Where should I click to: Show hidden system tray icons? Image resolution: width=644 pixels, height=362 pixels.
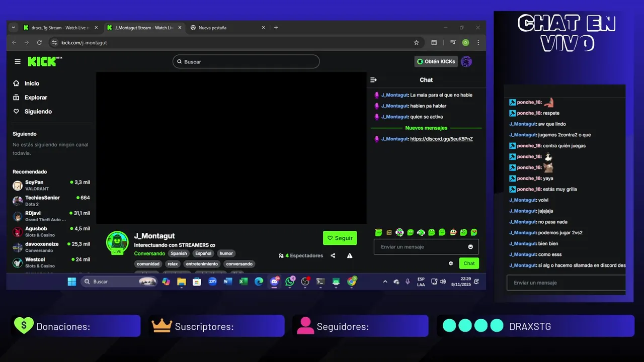[x=385, y=282]
